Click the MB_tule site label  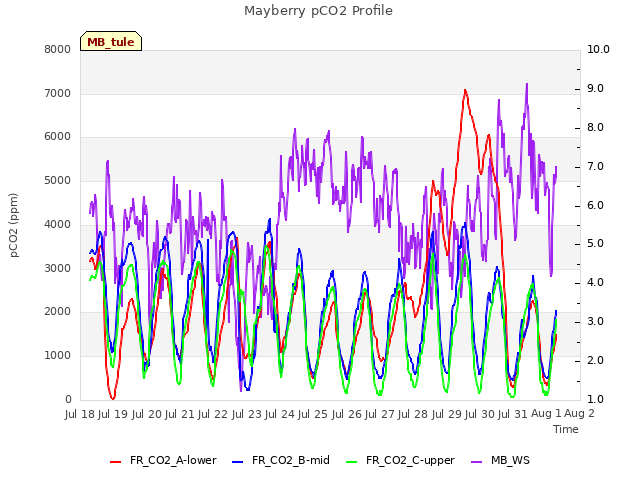[x=111, y=42]
